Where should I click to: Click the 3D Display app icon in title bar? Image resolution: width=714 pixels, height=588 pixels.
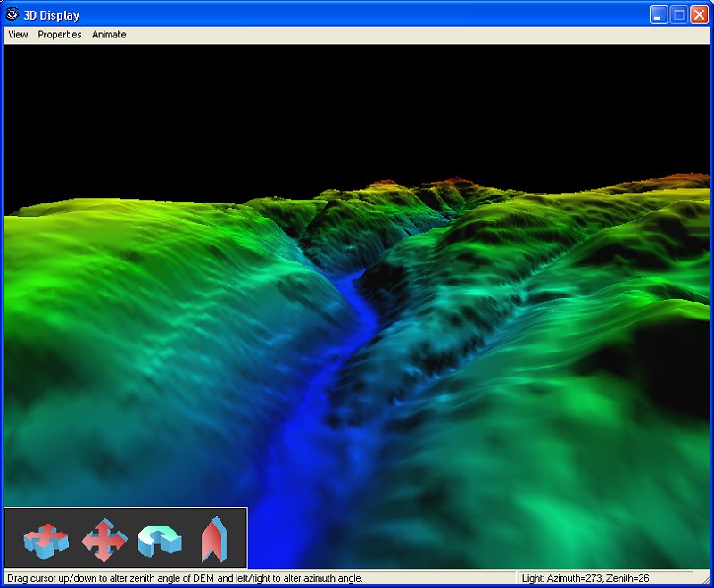tap(12, 14)
